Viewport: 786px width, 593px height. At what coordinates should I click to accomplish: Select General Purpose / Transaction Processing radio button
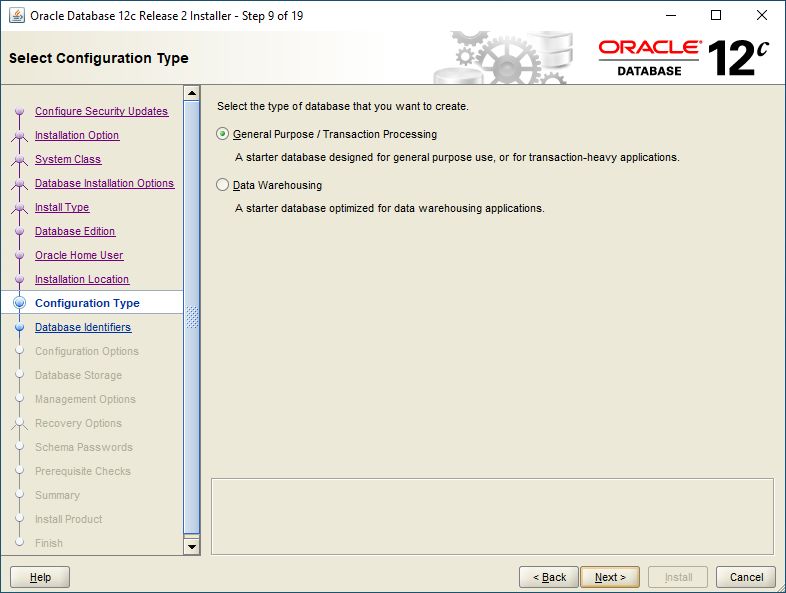223,134
